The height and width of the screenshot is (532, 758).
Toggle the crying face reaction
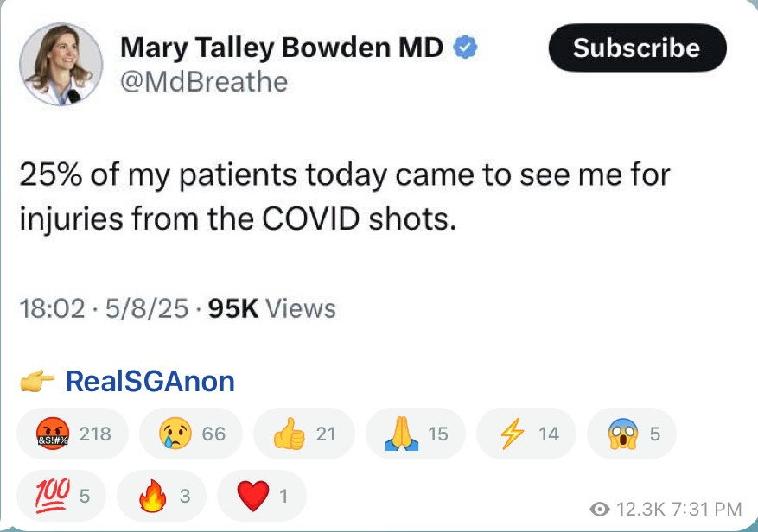[x=193, y=434]
